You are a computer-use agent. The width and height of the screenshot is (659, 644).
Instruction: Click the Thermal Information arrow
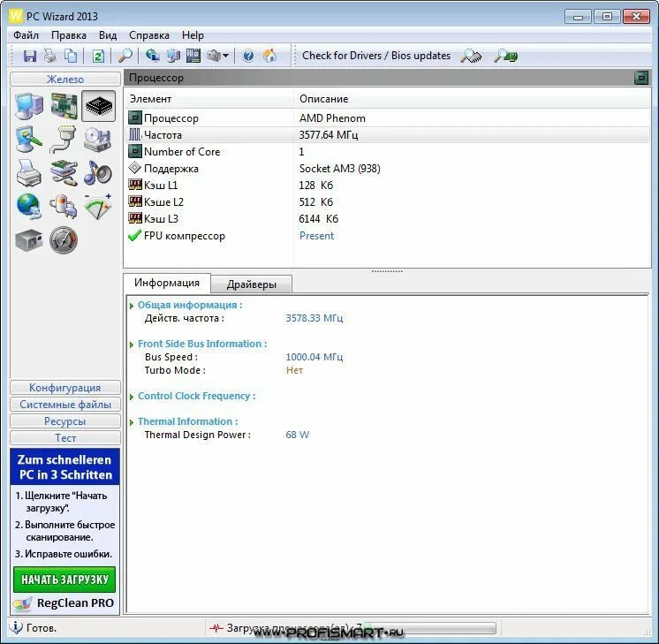click(132, 422)
